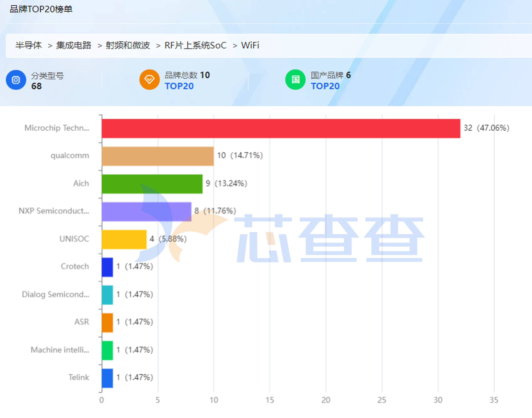The height and width of the screenshot is (418, 532).
Task: Select the Crotech axis label
Action: [75, 266]
